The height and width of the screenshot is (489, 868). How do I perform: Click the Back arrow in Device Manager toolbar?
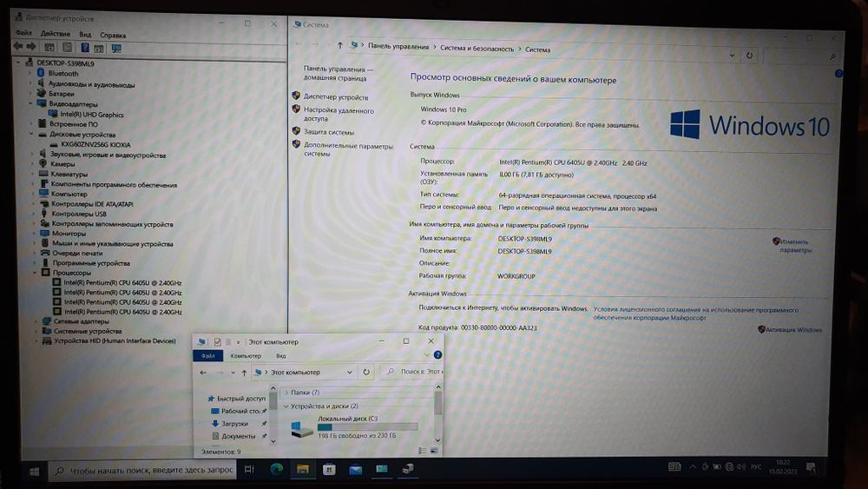tap(18, 47)
